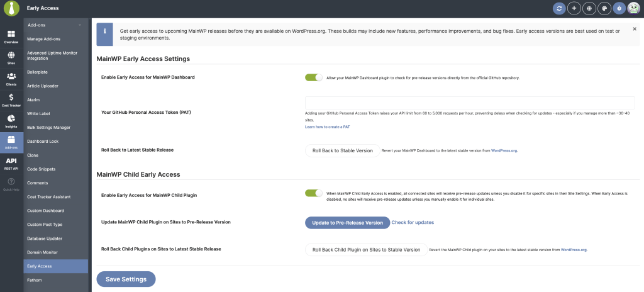Toggle Early Access for MainWP Child Plugin
This screenshot has height=292, width=644.
click(314, 193)
